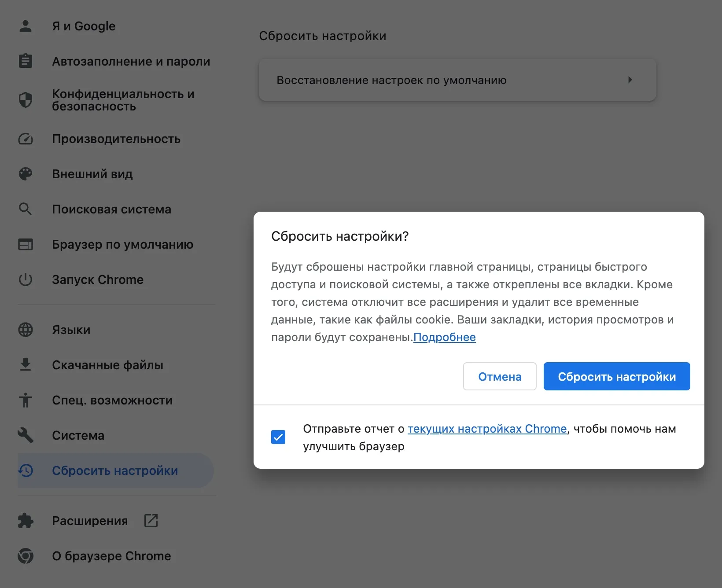Click the download icon for Скачанные файлы
The height and width of the screenshot is (588, 722).
pos(26,365)
